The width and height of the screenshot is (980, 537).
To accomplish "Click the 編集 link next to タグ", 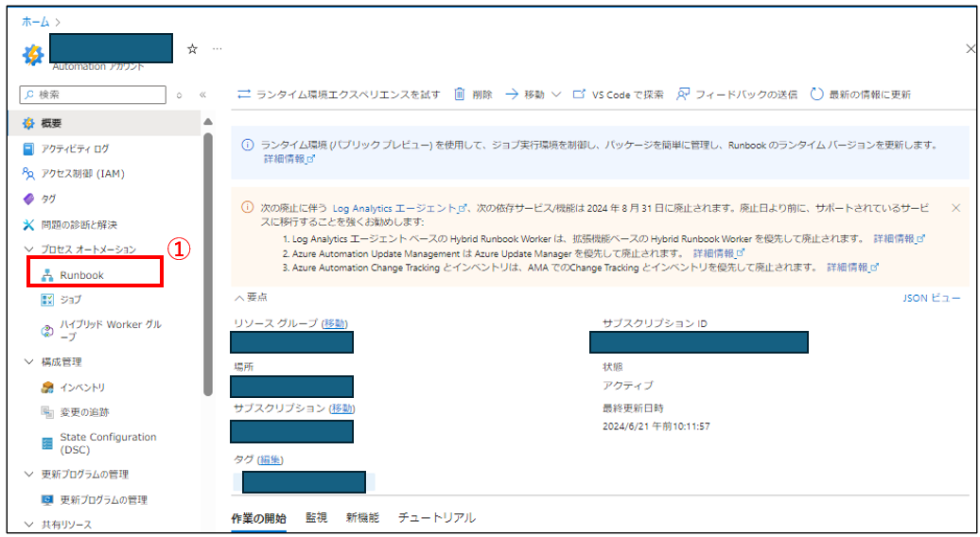I will (x=270, y=460).
